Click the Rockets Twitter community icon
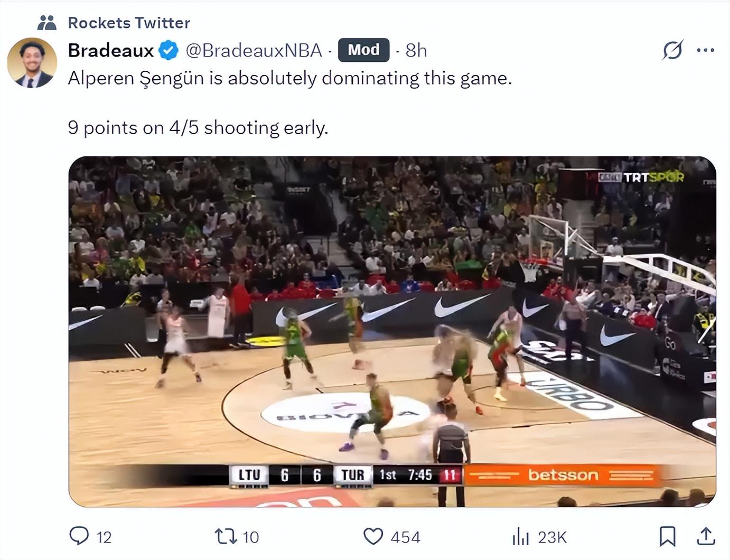Image resolution: width=730 pixels, height=560 pixels. pos(47,23)
